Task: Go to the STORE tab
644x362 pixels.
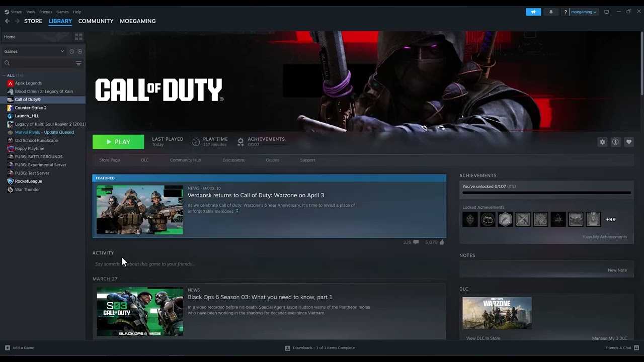Action: 33,21
